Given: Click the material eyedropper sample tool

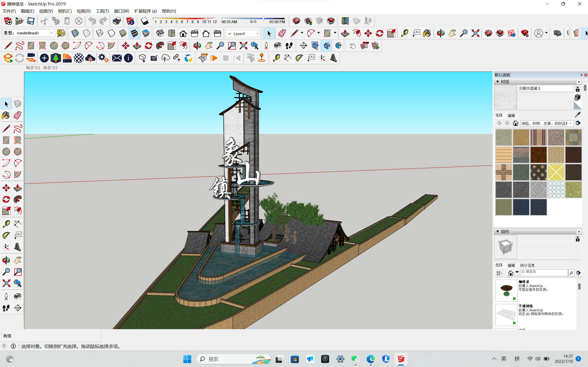Looking at the screenshot, I should (578, 114).
